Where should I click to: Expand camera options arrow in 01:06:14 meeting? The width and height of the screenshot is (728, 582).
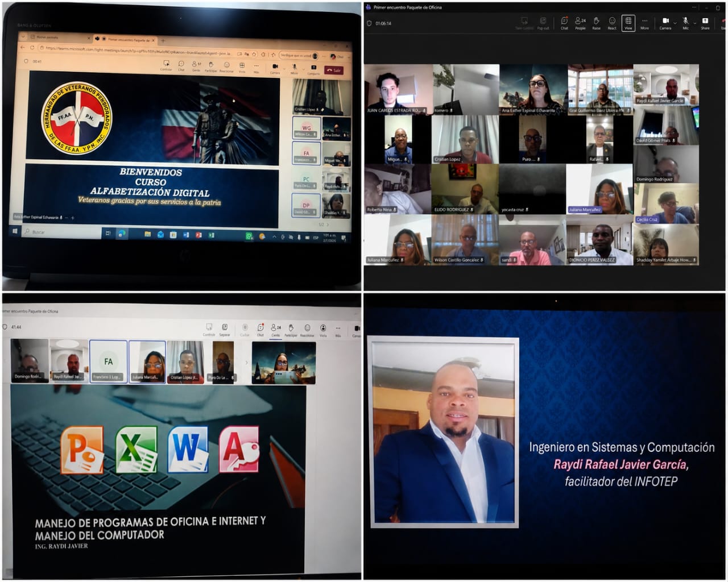point(675,23)
